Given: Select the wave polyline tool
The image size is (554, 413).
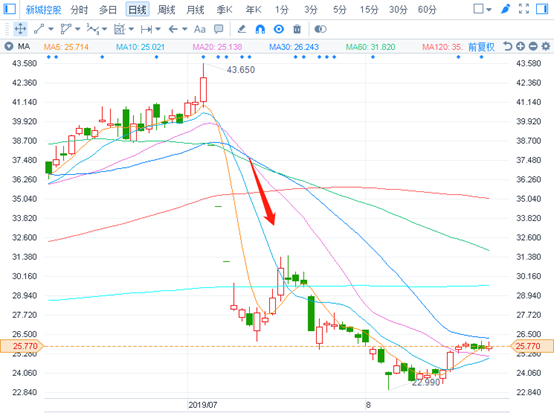Looking at the screenshot, I should pyautogui.click(x=93, y=29).
